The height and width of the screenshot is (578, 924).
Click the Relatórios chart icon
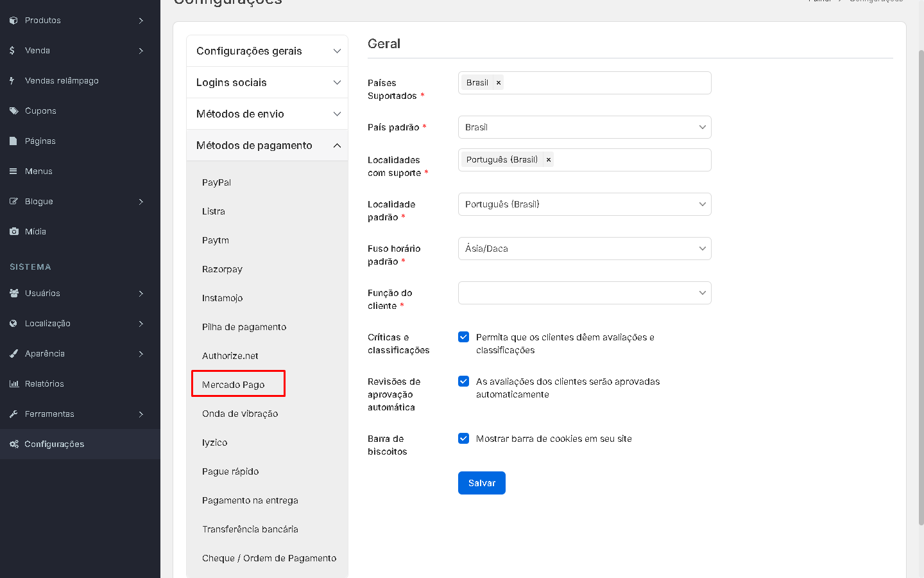13,384
